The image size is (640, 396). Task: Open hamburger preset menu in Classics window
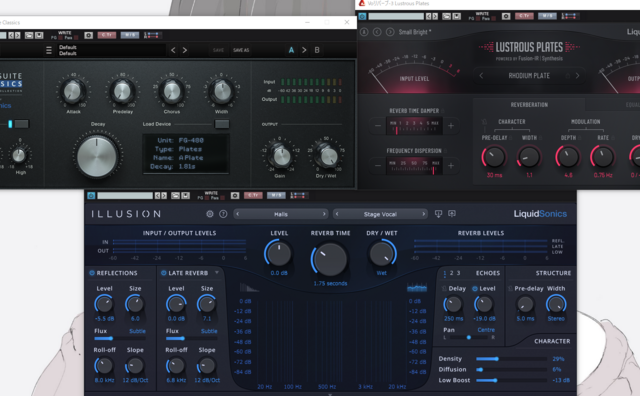click(x=49, y=50)
